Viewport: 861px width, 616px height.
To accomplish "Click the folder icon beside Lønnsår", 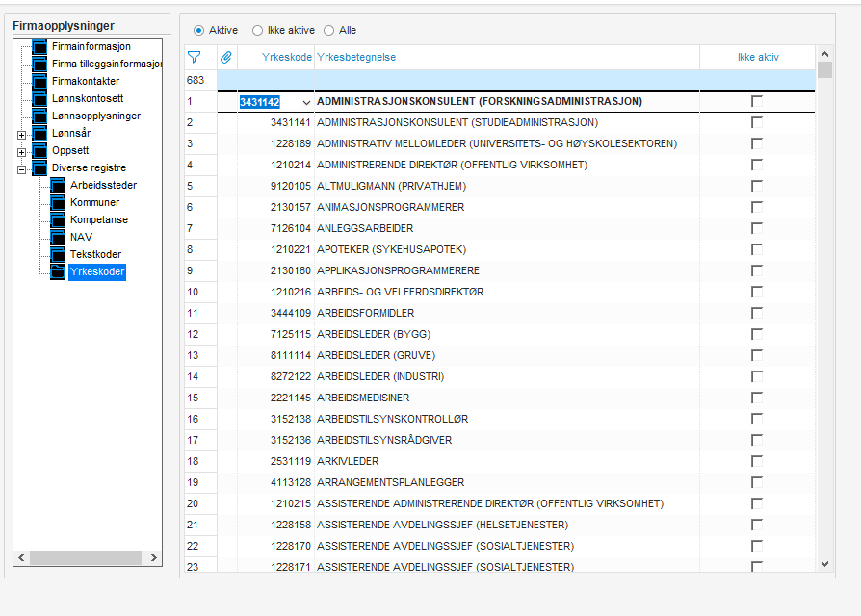I will click(x=39, y=133).
